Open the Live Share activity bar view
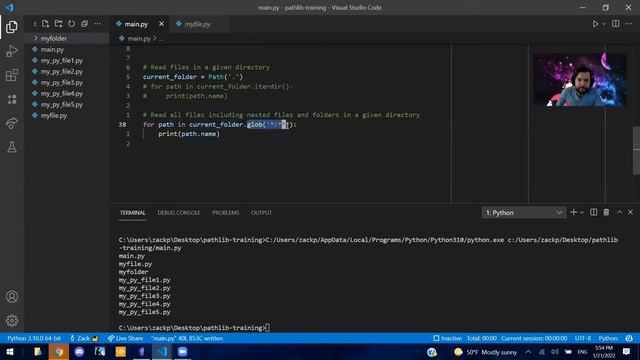 point(12,123)
